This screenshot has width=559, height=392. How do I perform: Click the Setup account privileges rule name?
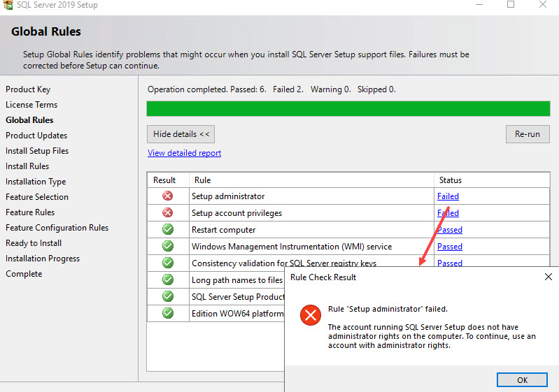(236, 213)
